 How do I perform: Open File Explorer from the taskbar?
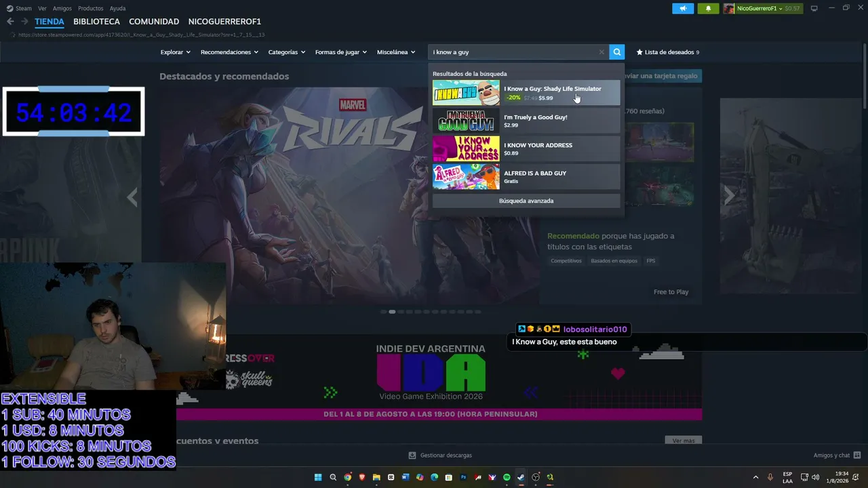376,477
